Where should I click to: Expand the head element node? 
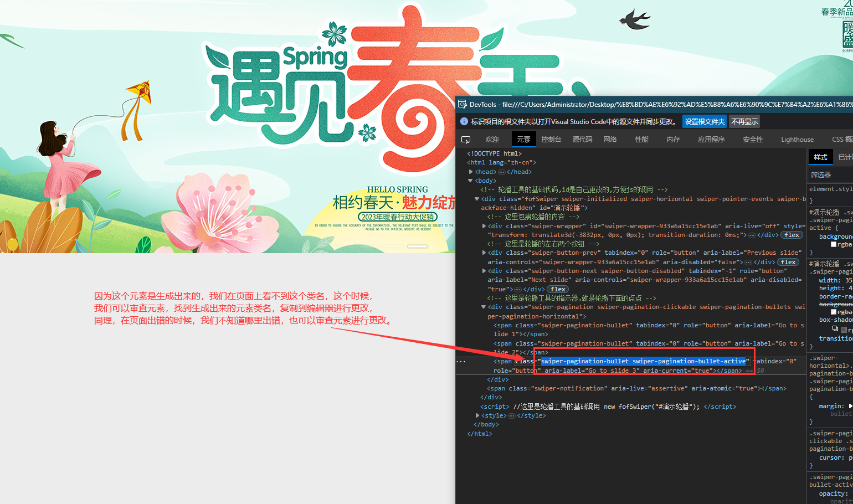coord(471,172)
